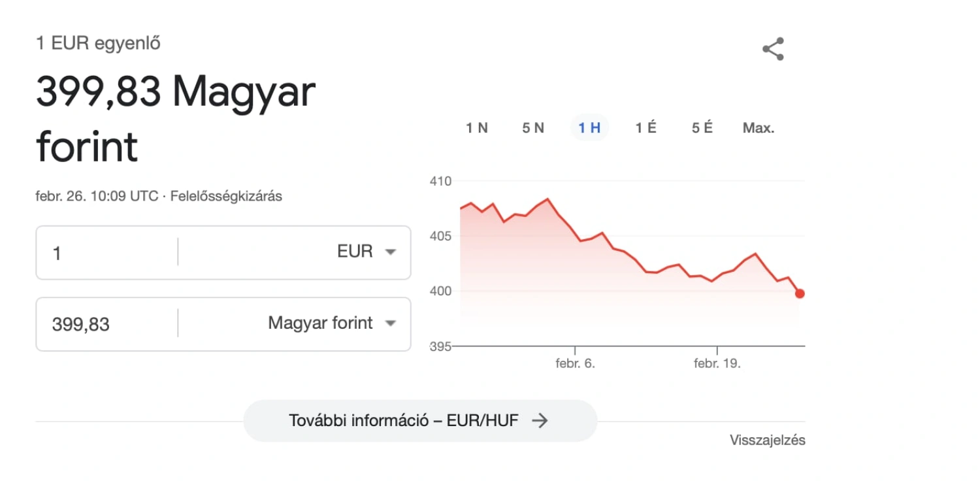This screenshot has height=481, width=980.
Task: Open További információ – EUR/HUF
Action: (x=420, y=420)
